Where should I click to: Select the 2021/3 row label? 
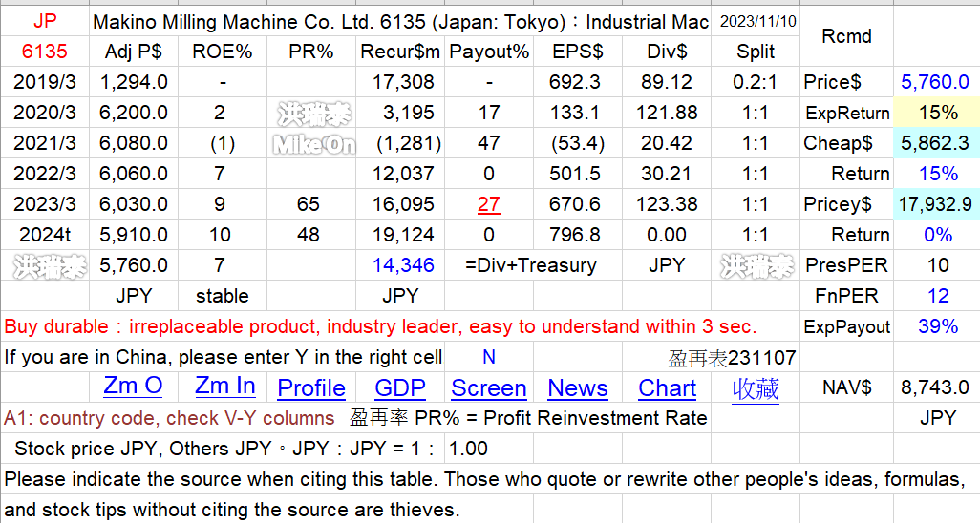[x=45, y=143]
